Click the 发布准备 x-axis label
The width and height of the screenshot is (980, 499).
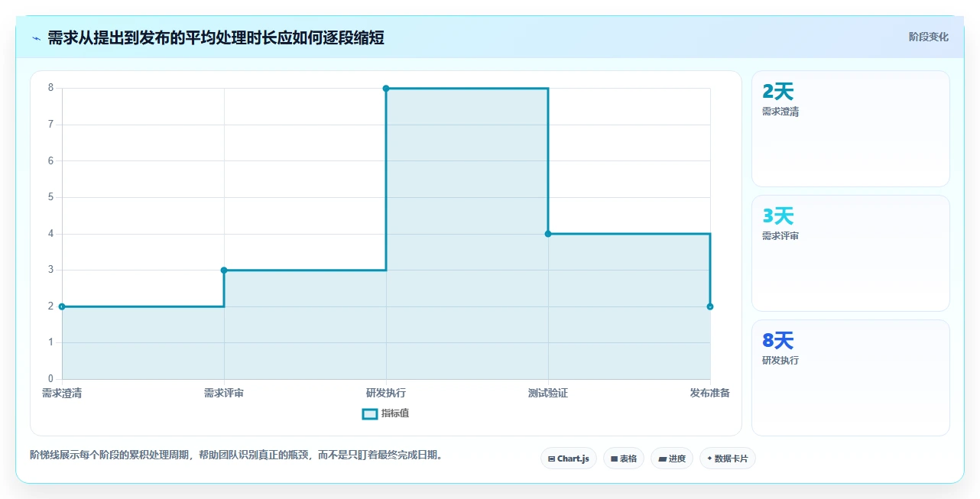(x=710, y=394)
